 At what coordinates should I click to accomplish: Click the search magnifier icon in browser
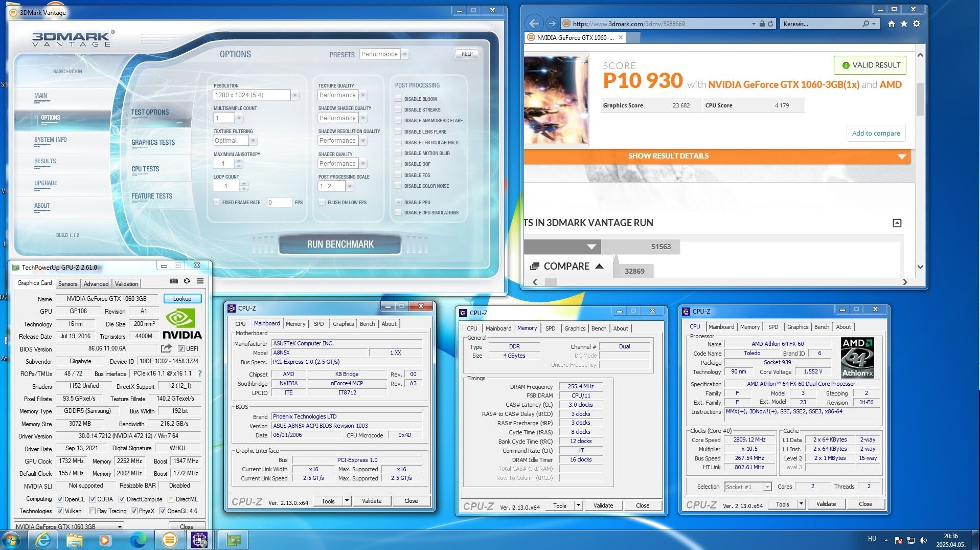click(x=865, y=24)
